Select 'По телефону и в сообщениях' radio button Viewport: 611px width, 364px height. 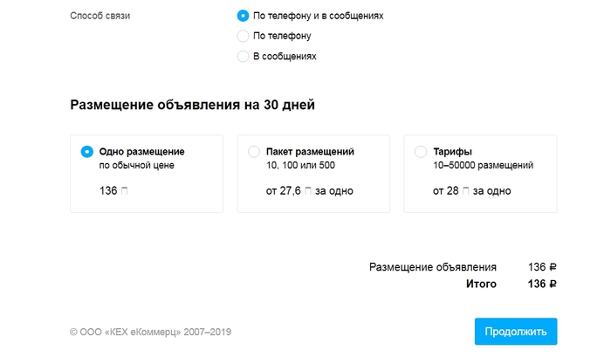(x=244, y=16)
